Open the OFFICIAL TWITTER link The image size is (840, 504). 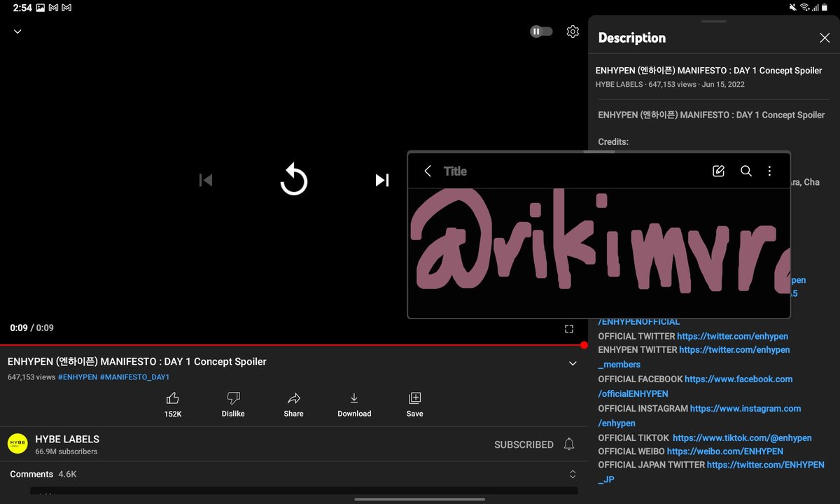(733, 336)
